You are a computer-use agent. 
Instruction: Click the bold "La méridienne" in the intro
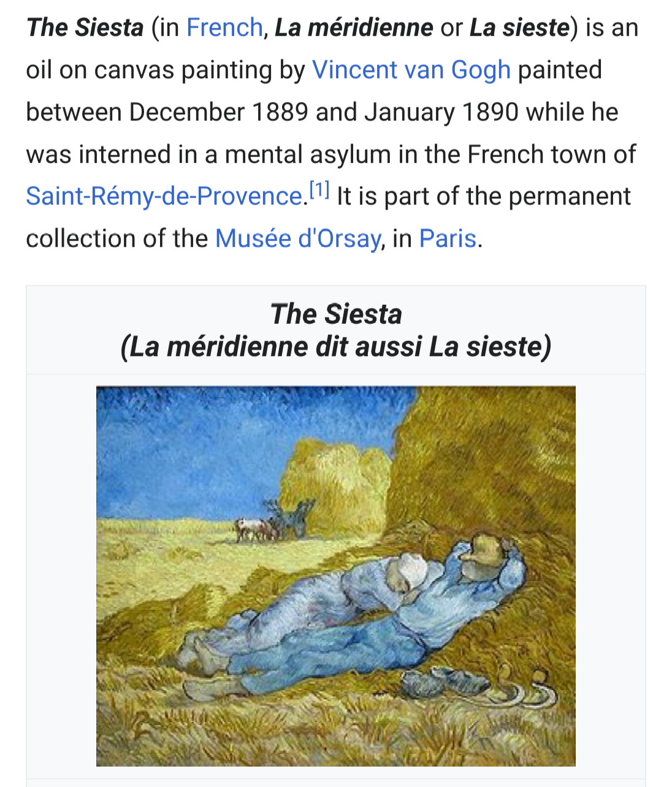pos(354,28)
